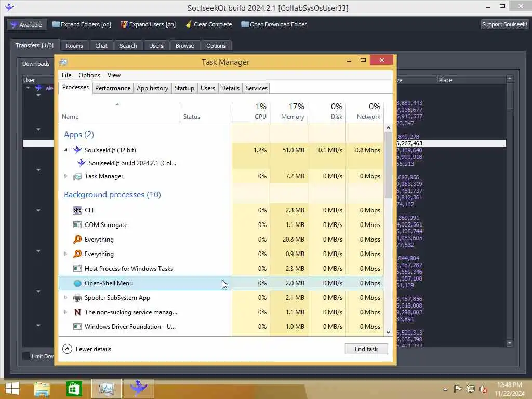Screen dimensions: 532x399
Task: Click the End task button
Action: [366, 349]
